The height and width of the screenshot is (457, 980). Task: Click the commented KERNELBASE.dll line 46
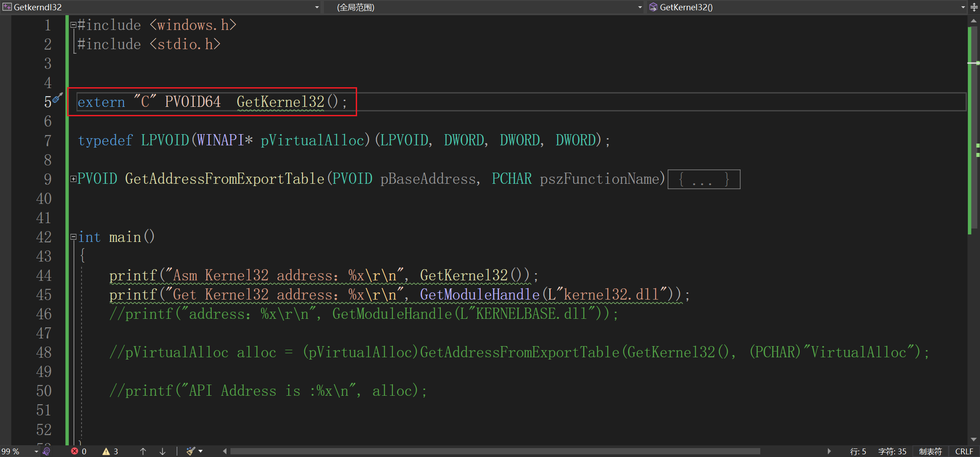[363, 314]
